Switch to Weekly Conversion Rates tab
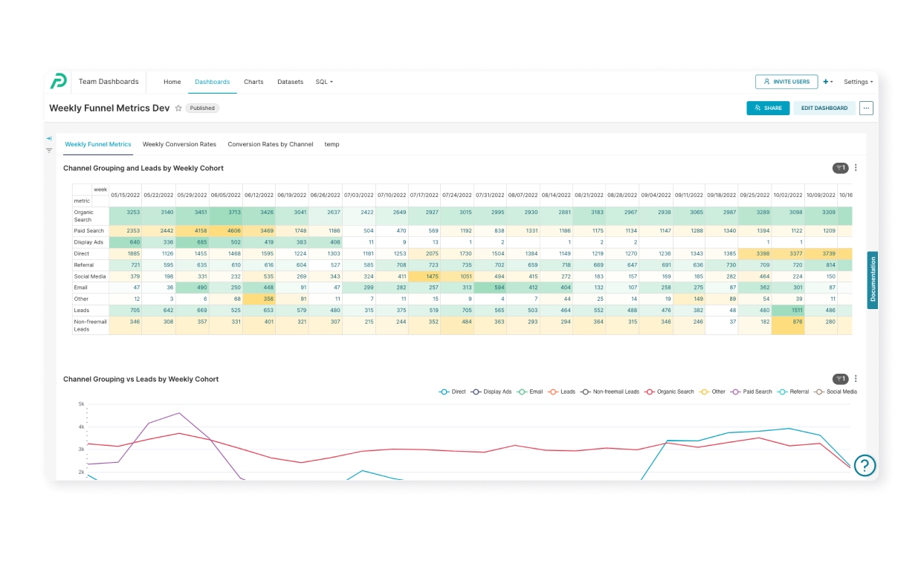This screenshot has width=924, height=578. [x=179, y=144]
